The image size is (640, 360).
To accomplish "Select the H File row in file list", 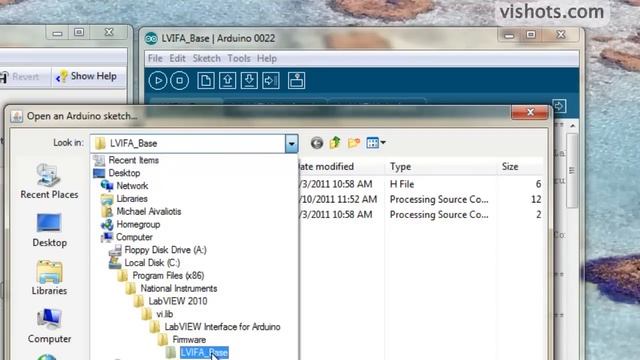I will [421, 184].
